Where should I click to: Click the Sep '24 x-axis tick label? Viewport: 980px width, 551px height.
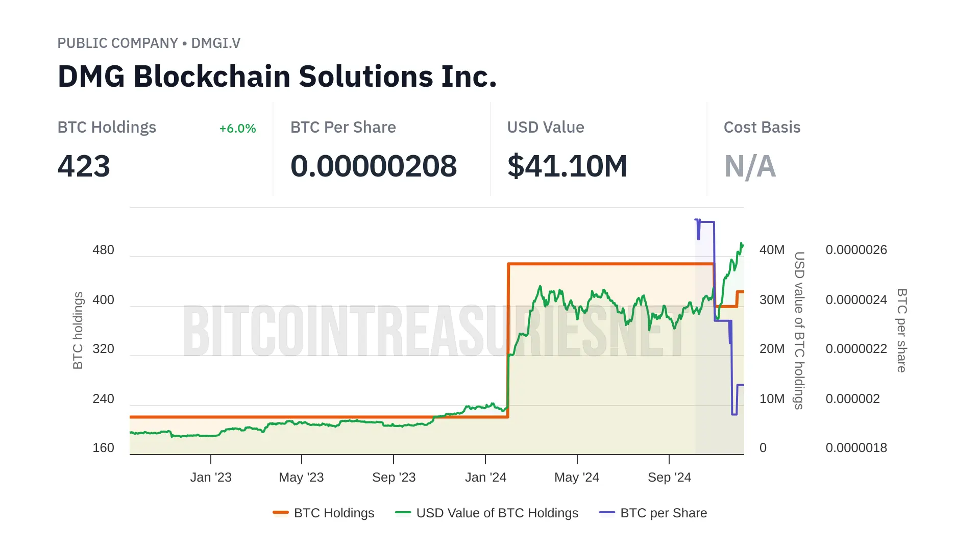669,478
